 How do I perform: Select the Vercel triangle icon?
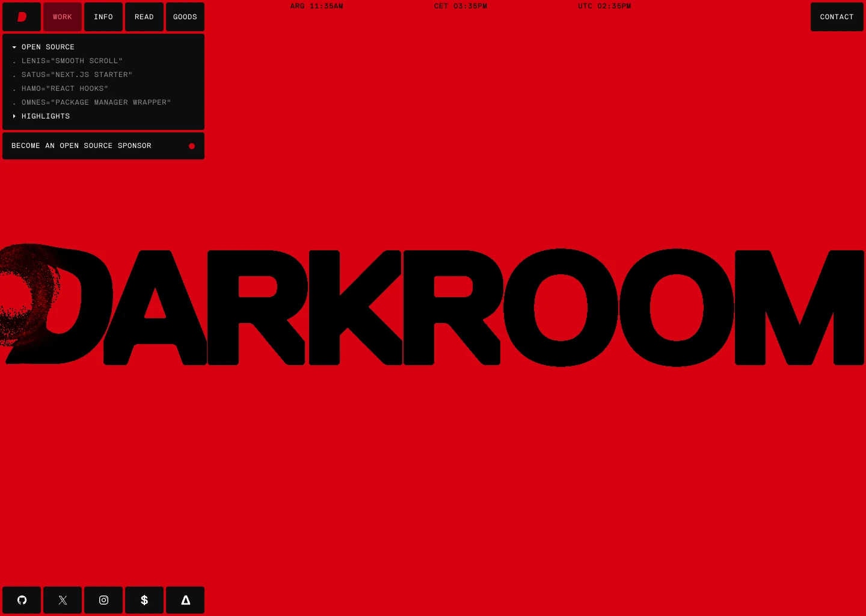(185, 600)
